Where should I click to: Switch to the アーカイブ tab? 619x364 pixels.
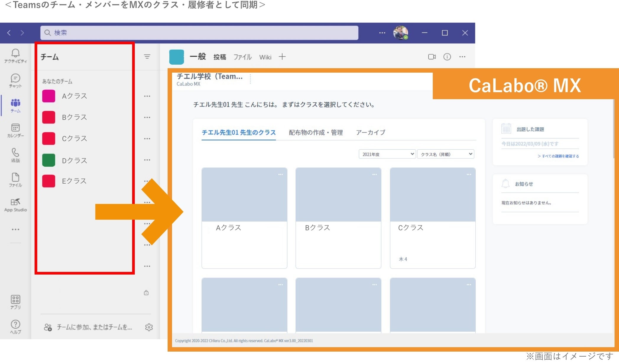[x=370, y=133]
